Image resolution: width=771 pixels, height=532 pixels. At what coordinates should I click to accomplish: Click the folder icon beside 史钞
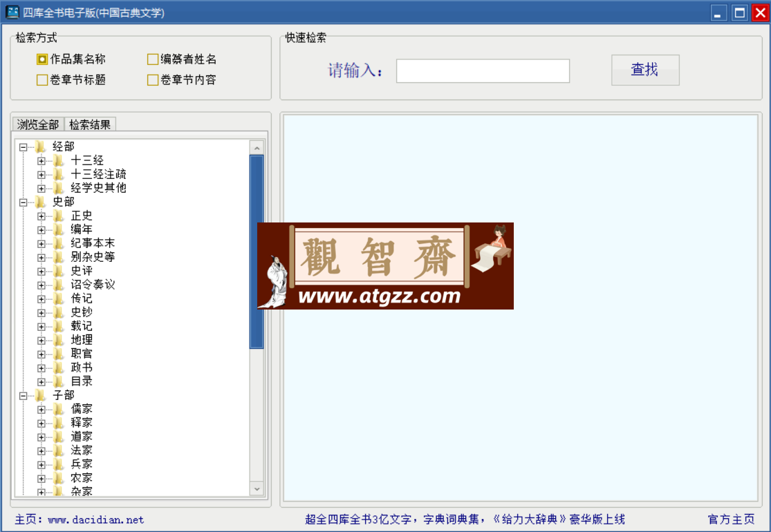(59, 312)
